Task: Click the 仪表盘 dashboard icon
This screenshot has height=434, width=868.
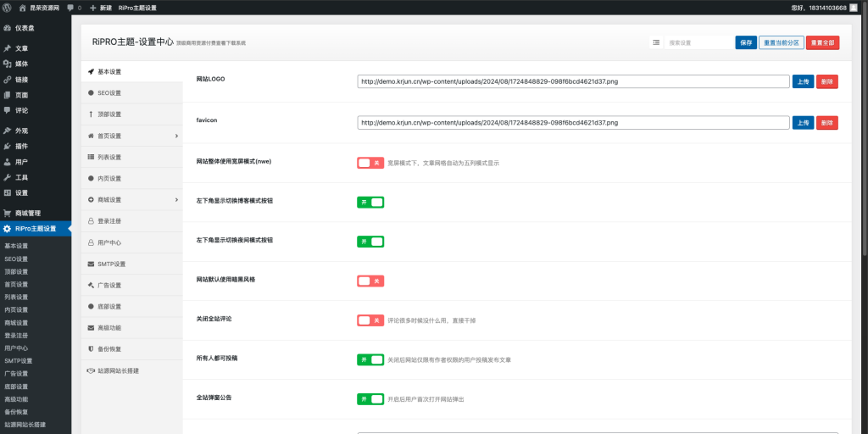Action: tap(7, 28)
